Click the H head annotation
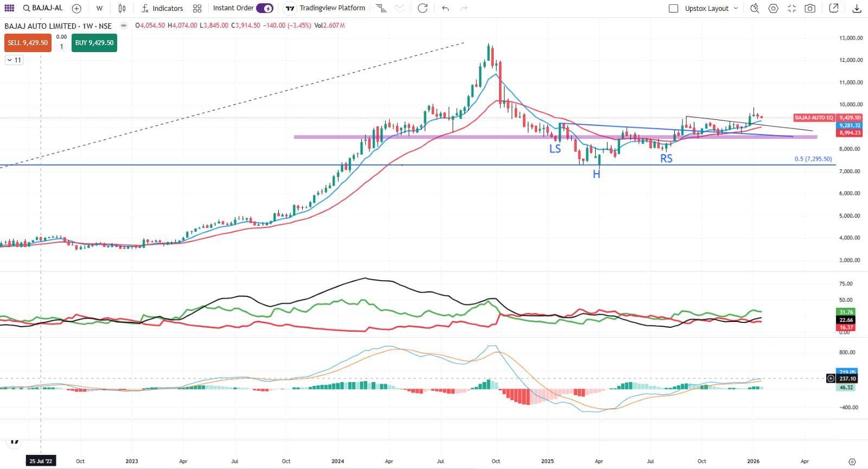868x469 pixels. point(596,174)
